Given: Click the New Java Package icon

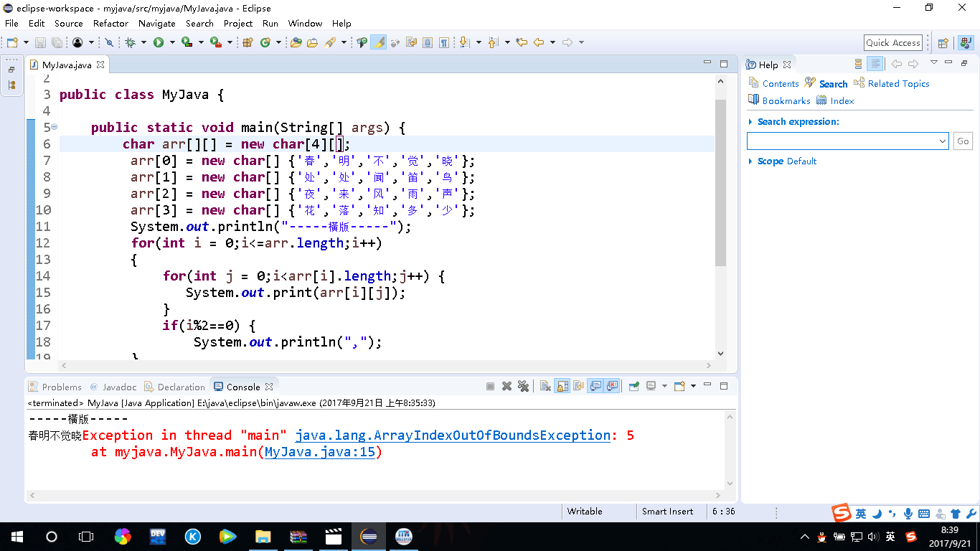Looking at the screenshot, I should tap(248, 42).
